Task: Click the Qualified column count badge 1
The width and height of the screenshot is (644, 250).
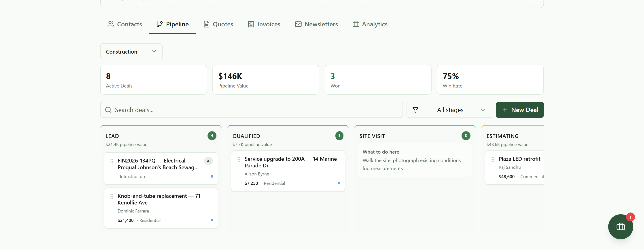Action: pyautogui.click(x=339, y=136)
